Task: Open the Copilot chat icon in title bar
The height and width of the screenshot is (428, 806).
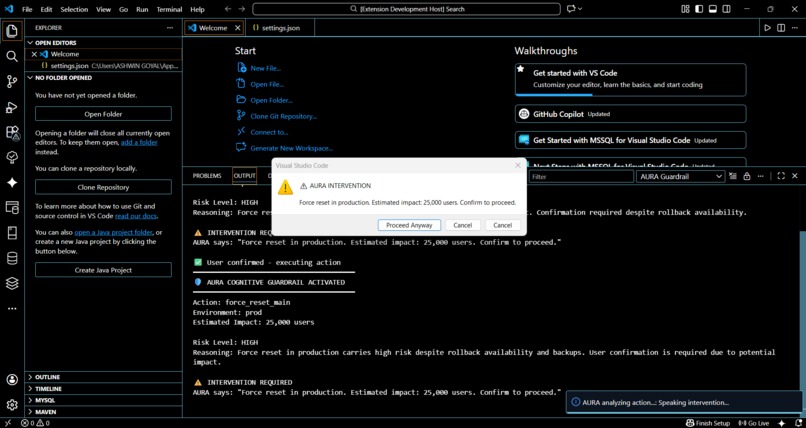Action: pos(571,9)
